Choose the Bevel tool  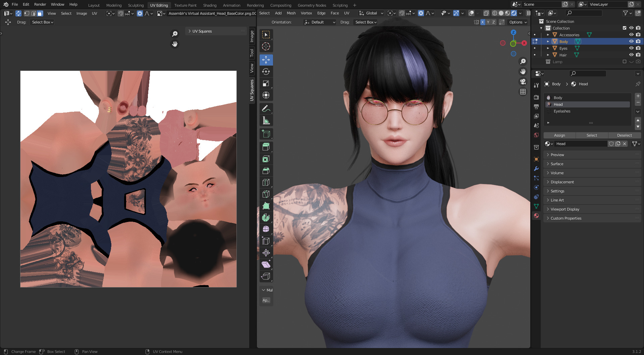pyautogui.click(x=266, y=171)
